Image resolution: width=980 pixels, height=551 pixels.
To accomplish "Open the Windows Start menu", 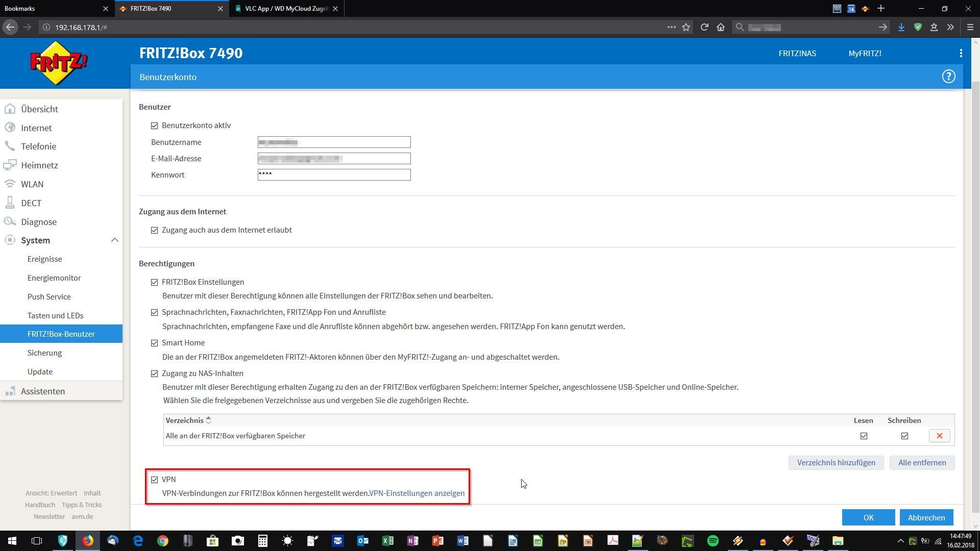I will [x=12, y=541].
